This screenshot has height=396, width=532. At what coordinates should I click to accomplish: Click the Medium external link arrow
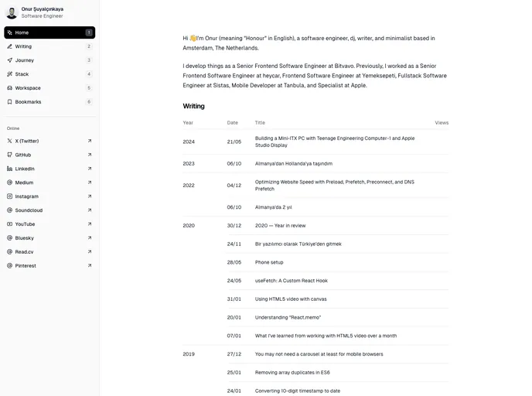pyautogui.click(x=90, y=183)
